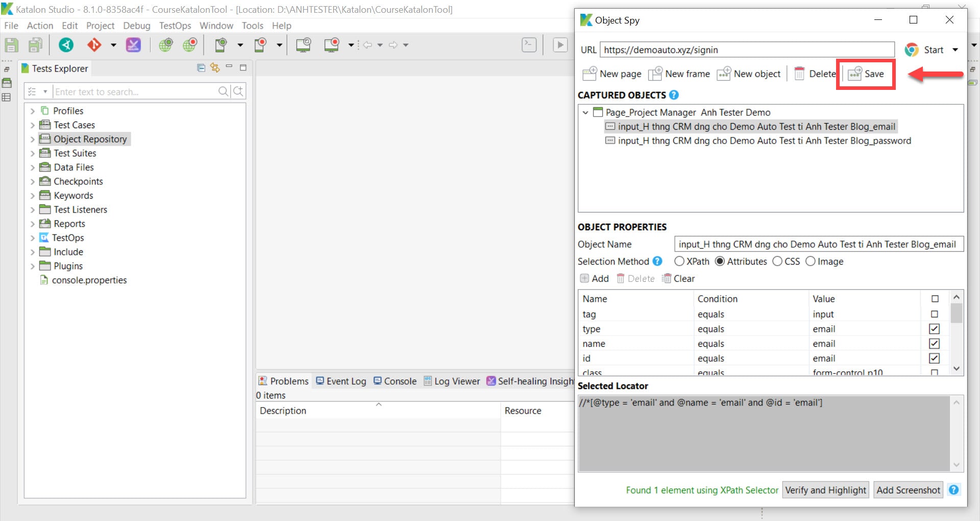This screenshot has height=521, width=980.
Task: Toggle the header select-all checkbox
Action: point(935,299)
